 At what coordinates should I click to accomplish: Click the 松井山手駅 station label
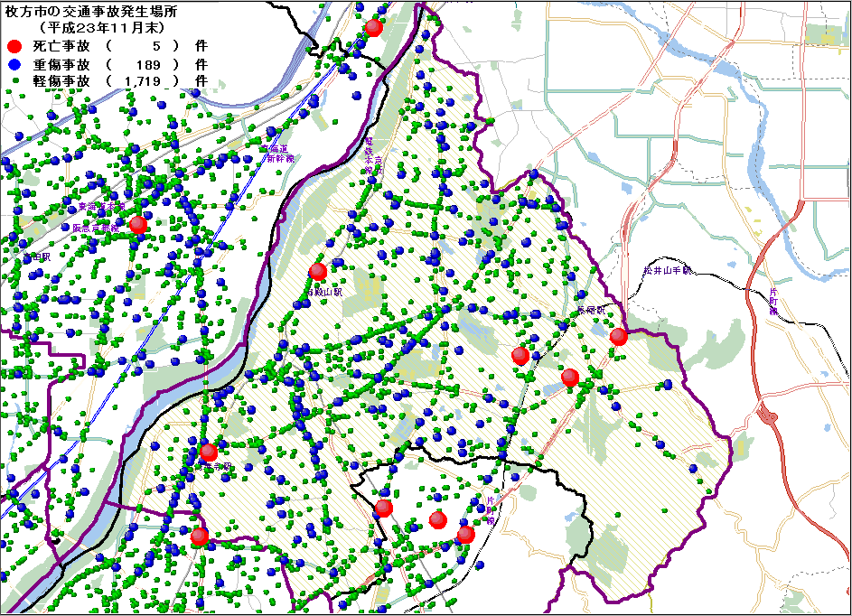[x=667, y=270]
